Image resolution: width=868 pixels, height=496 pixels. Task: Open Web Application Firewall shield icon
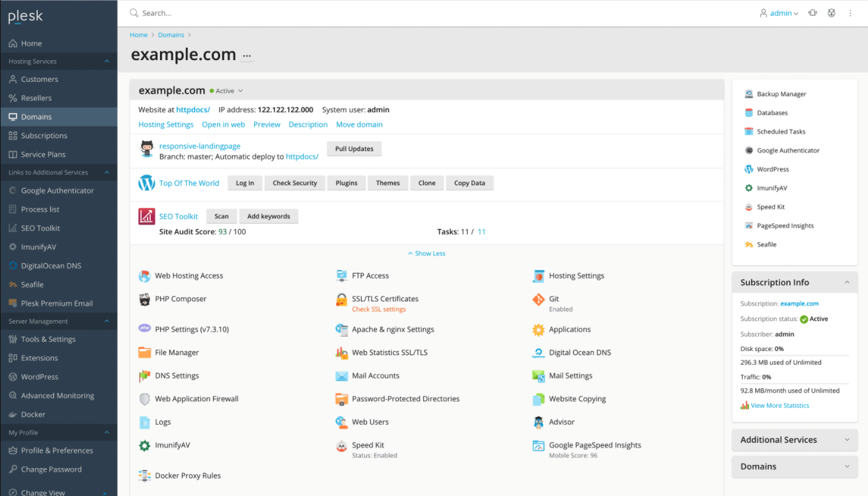[144, 399]
